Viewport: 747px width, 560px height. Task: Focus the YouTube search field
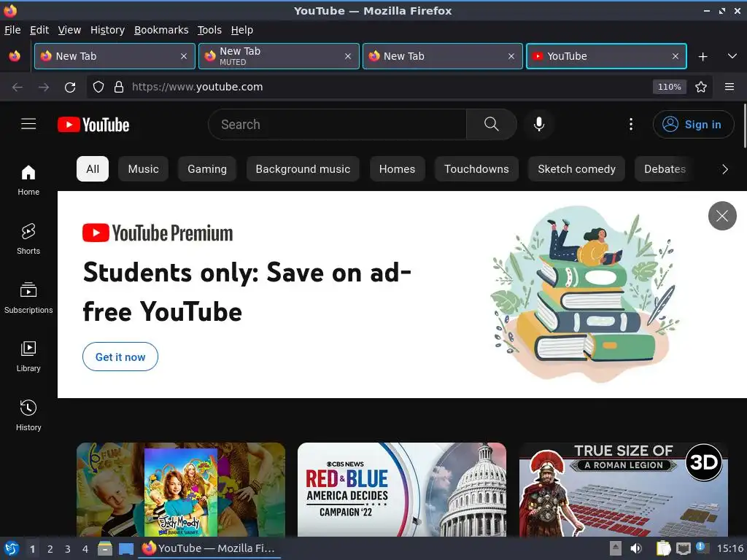(337, 124)
